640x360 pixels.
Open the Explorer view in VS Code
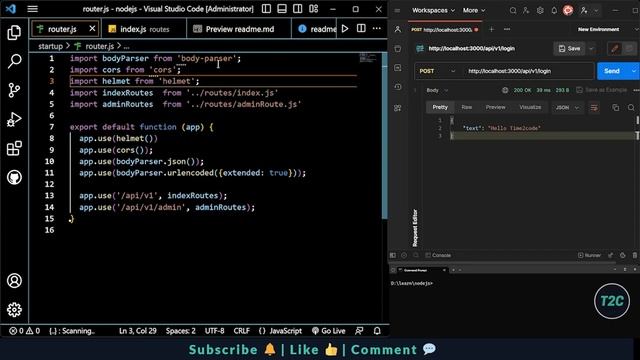[14, 32]
